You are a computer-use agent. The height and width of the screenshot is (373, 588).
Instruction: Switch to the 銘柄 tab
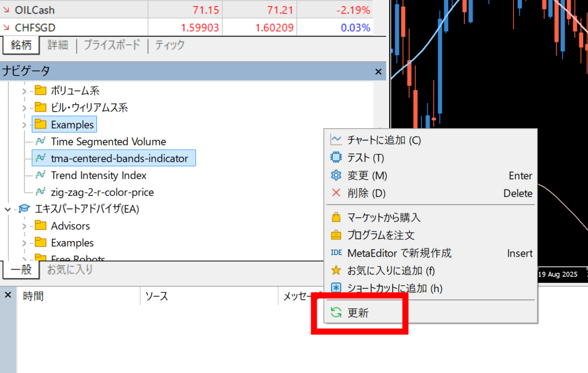21,45
